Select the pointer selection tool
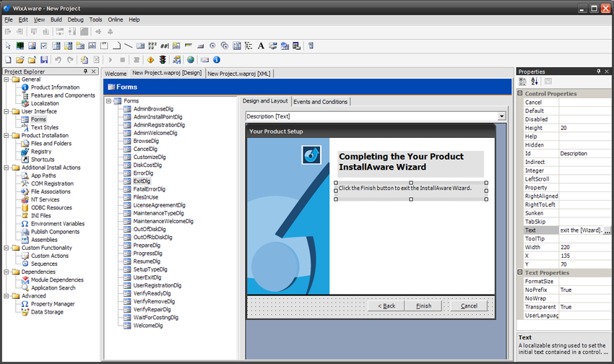The image size is (614, 364). pos(8,45)
